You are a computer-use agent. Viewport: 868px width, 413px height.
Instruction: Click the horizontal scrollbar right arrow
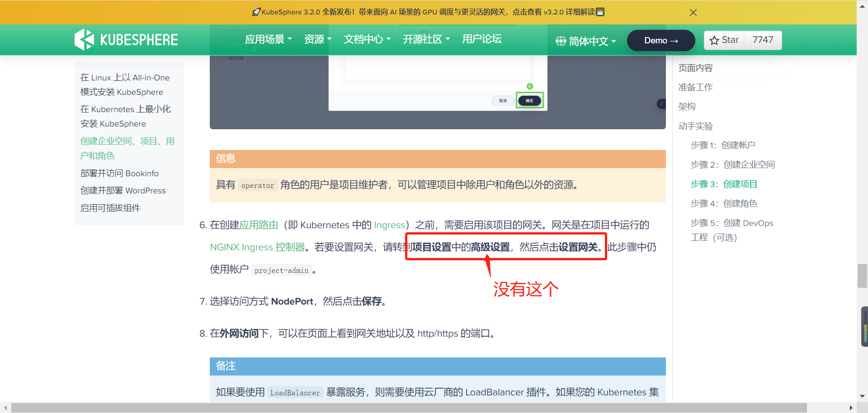(x=851, y=408)
